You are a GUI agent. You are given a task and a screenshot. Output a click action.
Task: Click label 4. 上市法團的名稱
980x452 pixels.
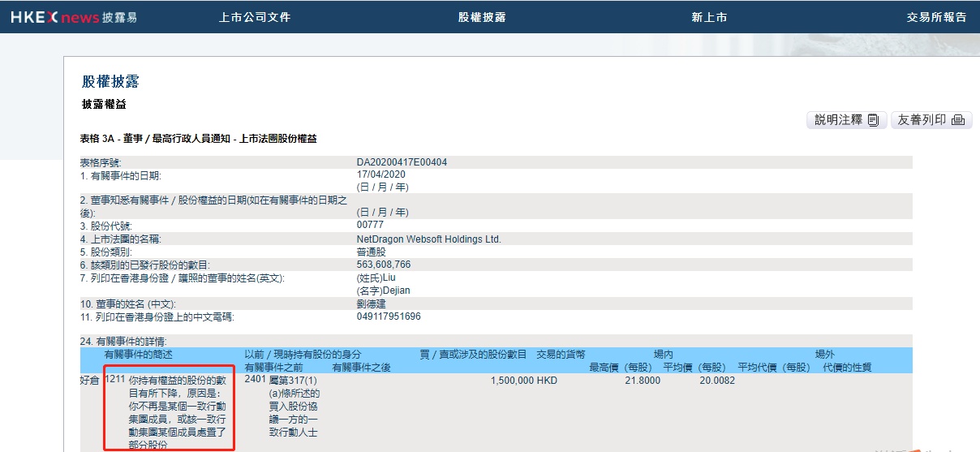121,239
